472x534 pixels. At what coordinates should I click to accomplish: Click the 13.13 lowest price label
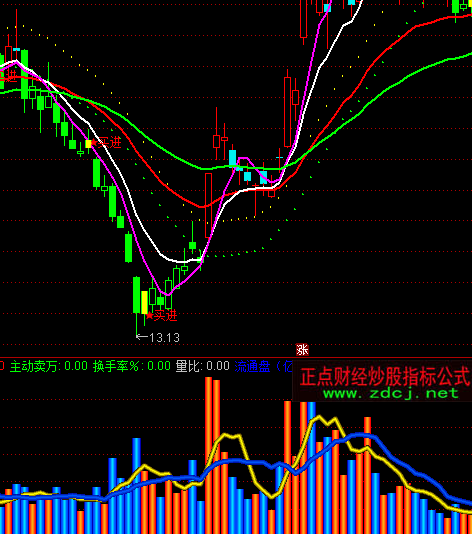click(x=164, y=338)
